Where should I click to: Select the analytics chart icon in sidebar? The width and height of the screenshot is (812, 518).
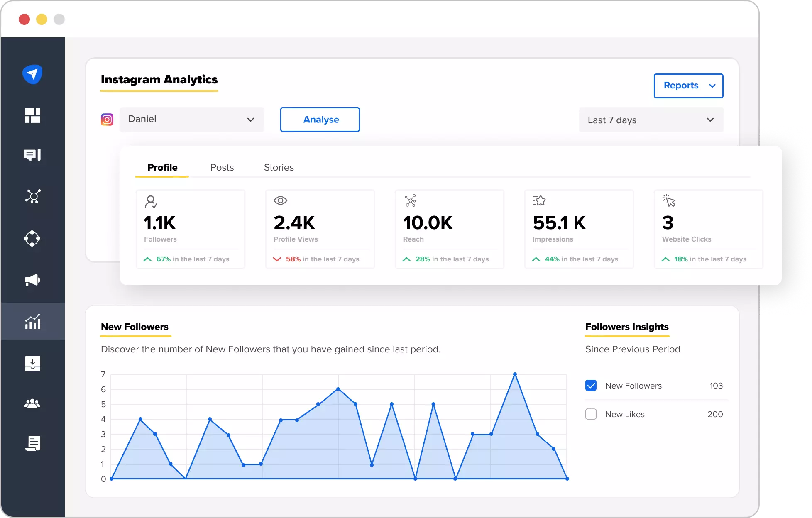(x=33, y=322)
